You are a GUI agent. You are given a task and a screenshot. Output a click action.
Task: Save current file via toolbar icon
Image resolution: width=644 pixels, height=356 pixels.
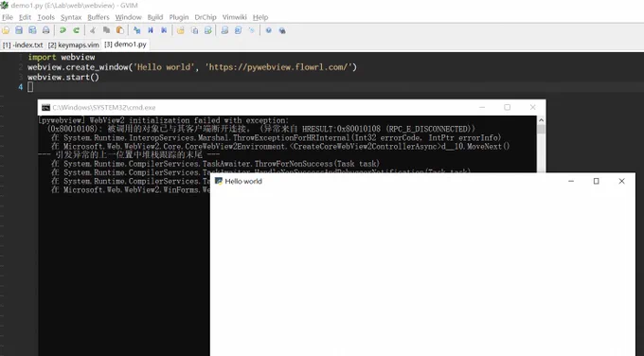(19, 30)
